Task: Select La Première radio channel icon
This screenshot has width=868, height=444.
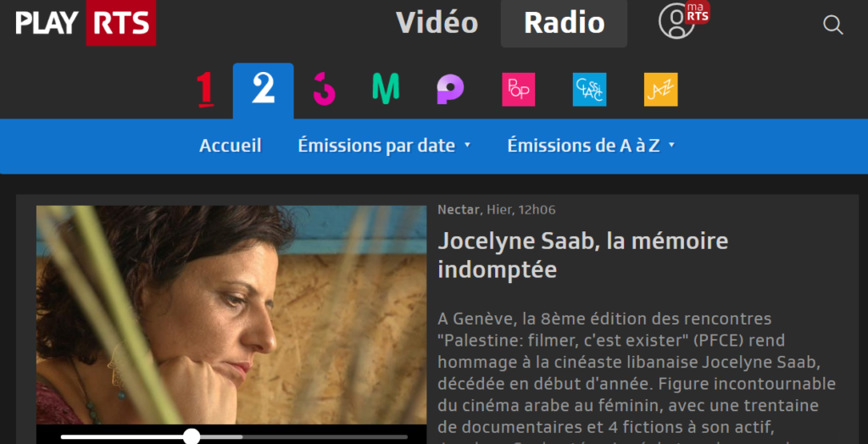Action: [x=205, y=89]
